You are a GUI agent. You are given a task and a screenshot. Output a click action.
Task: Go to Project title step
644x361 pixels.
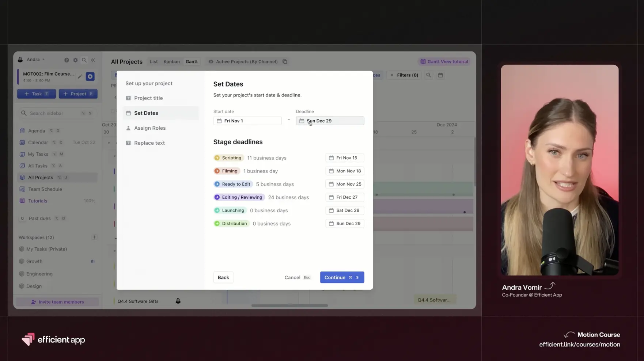pos(161,98)
